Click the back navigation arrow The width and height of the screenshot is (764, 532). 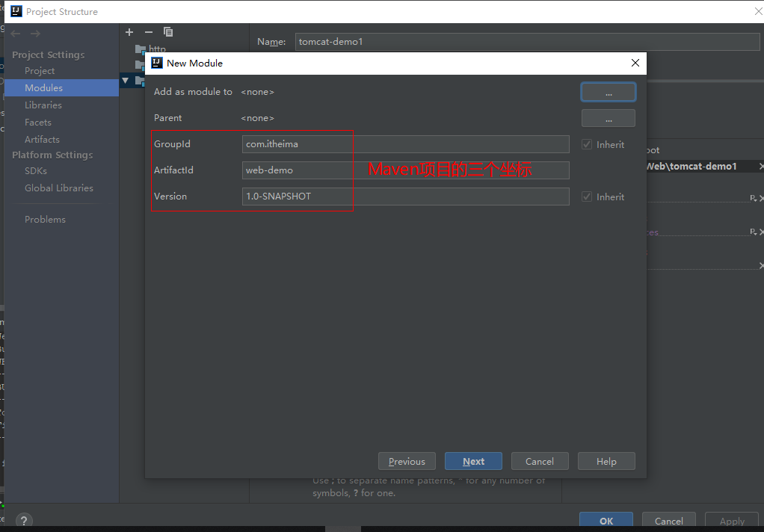click(x=16, y=34)
